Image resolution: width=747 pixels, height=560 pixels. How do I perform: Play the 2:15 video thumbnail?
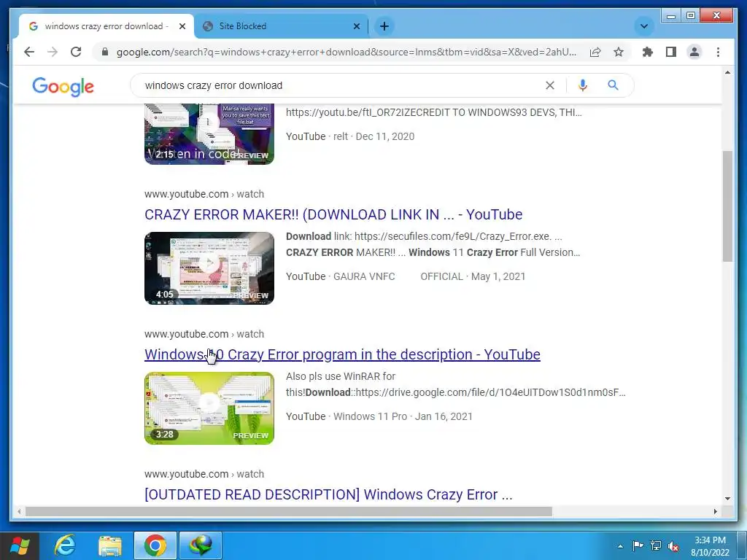click(x=209, y=134)
